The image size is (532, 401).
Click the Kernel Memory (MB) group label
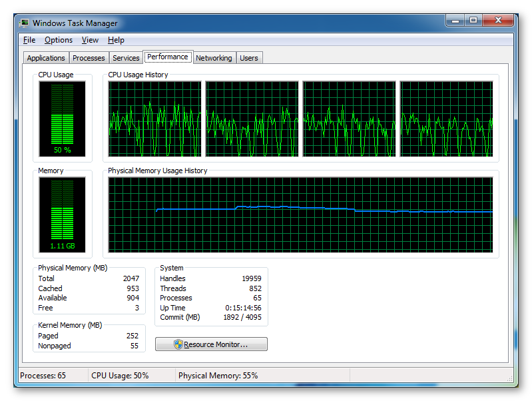70,325
